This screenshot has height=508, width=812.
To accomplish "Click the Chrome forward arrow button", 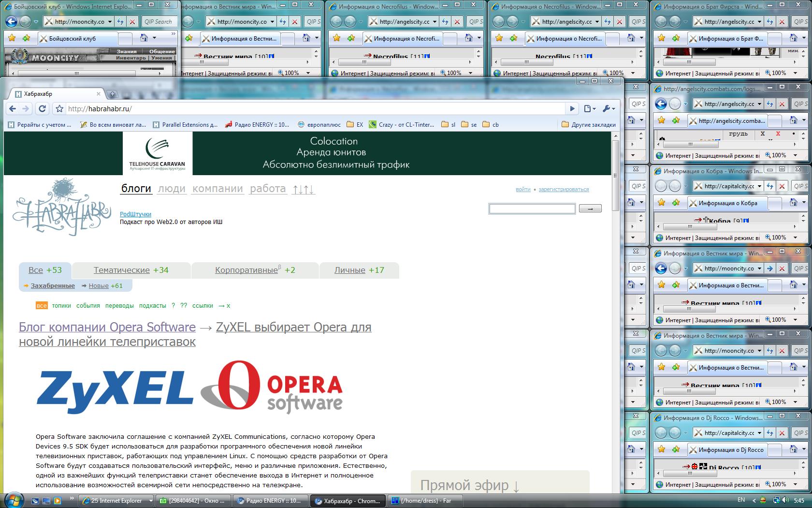I will coord(26,109).
